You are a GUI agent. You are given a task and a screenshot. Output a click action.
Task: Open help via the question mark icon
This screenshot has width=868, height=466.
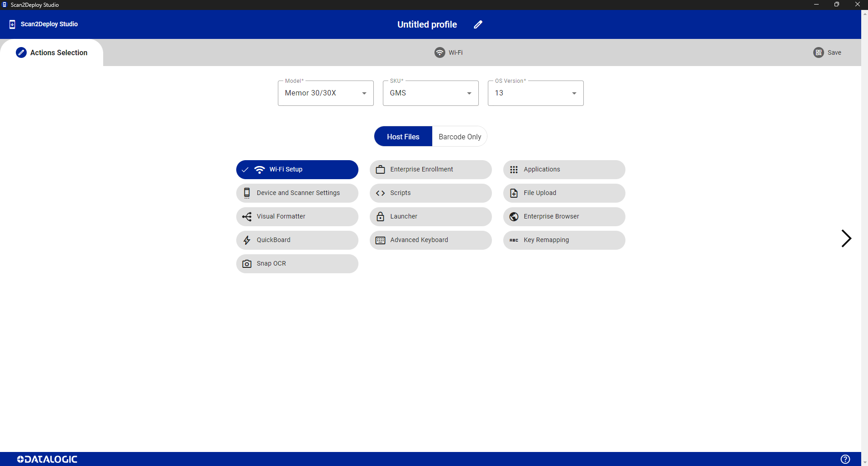coord(845,459)
